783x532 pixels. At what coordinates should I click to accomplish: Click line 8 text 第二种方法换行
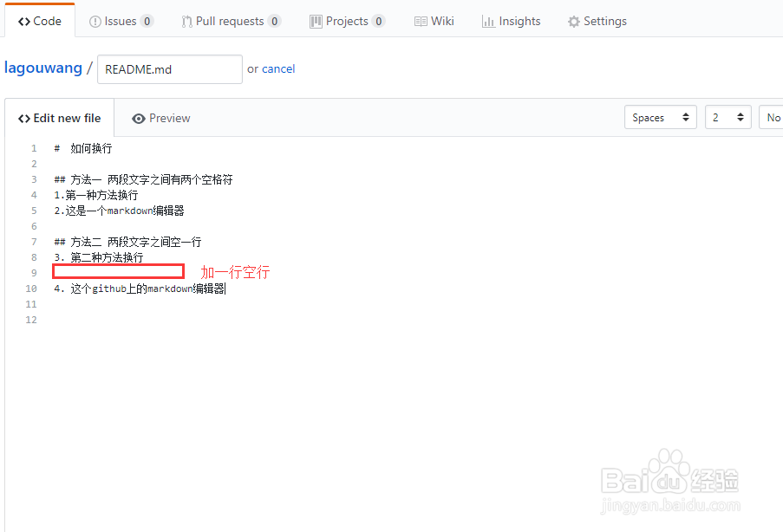[x=107, y=257]
